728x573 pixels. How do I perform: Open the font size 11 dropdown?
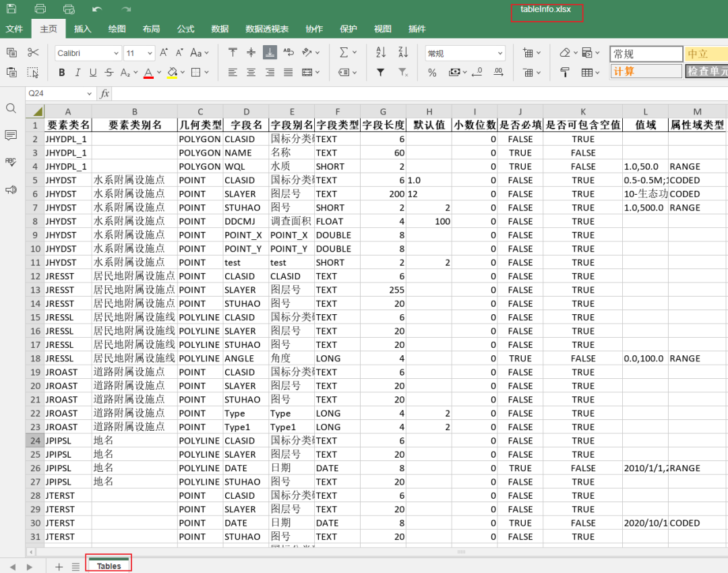(150, 53)
